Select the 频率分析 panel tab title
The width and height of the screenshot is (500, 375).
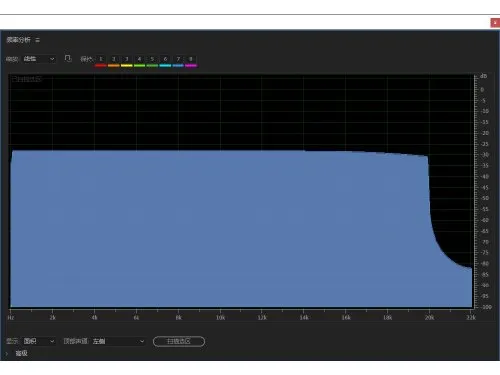tap(19, 40)
